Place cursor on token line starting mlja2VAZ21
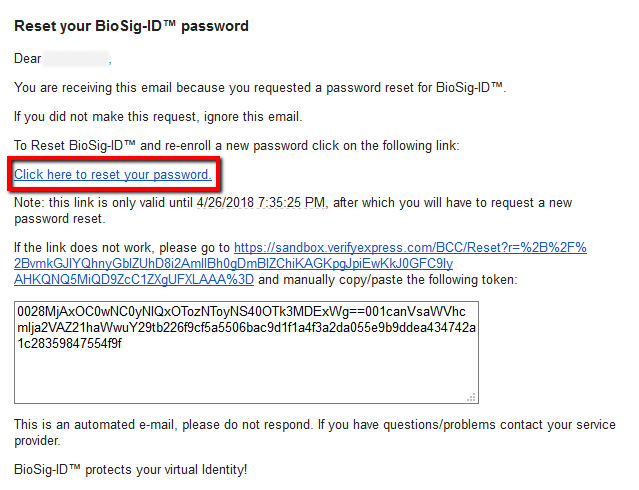 tap(246, 327)
